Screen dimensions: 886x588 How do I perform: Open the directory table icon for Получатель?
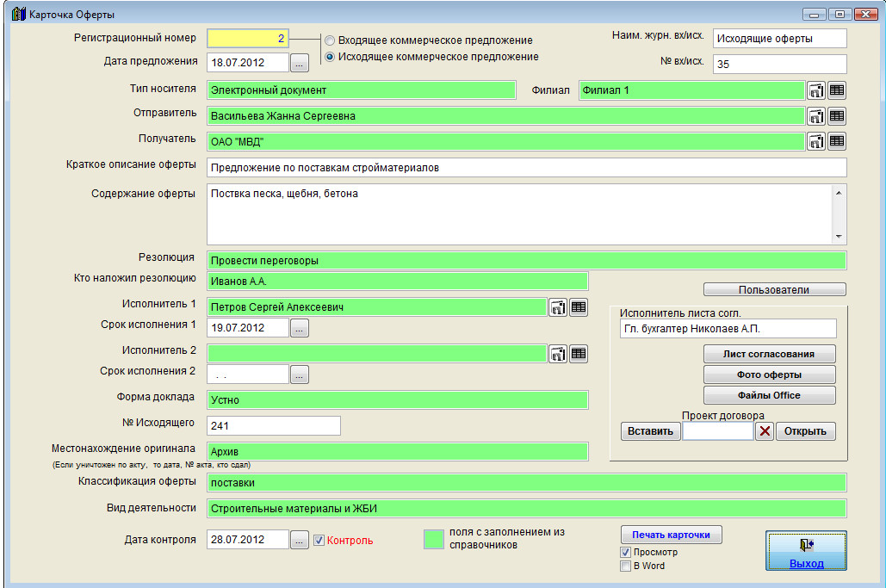836,141
